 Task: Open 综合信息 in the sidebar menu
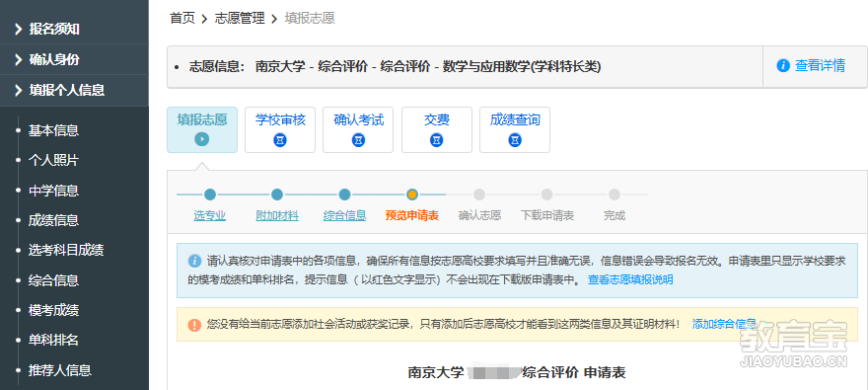[x=53, y=280]
